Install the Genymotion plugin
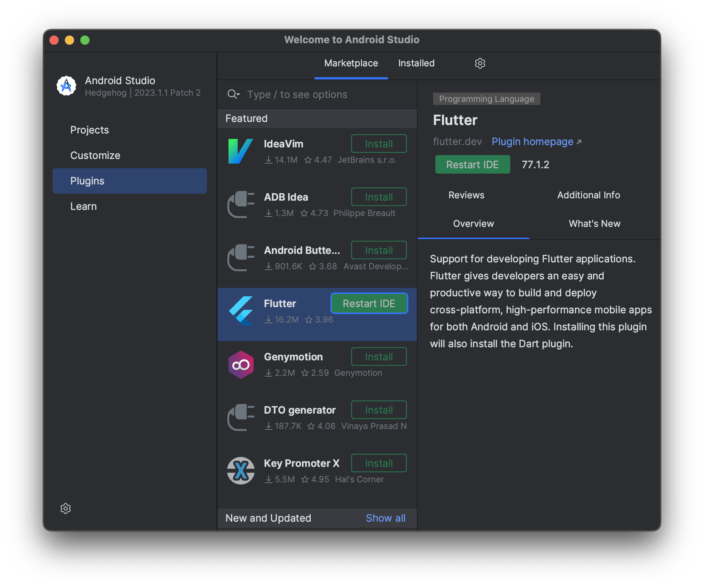The height and width of the screenshot is (588, 704). pos(379,357)
